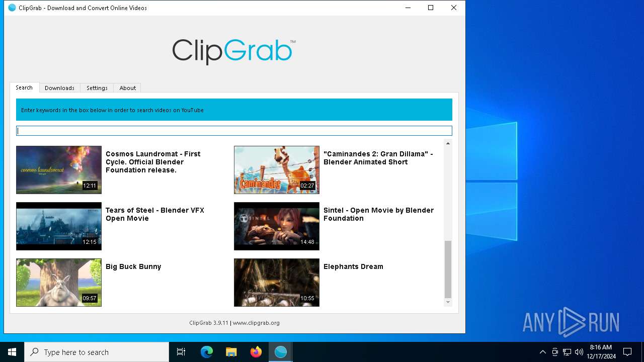Select title Caminandes 2: Gran Dillama

(x=378, y=158)
